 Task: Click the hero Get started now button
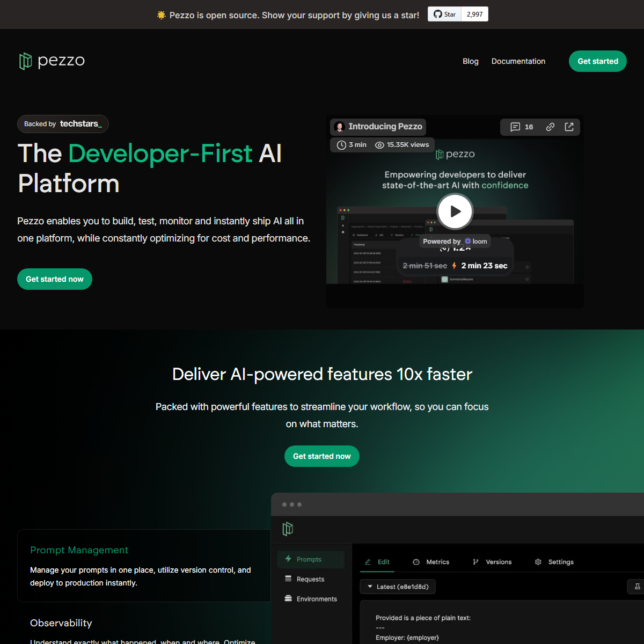tap(55, 279)
